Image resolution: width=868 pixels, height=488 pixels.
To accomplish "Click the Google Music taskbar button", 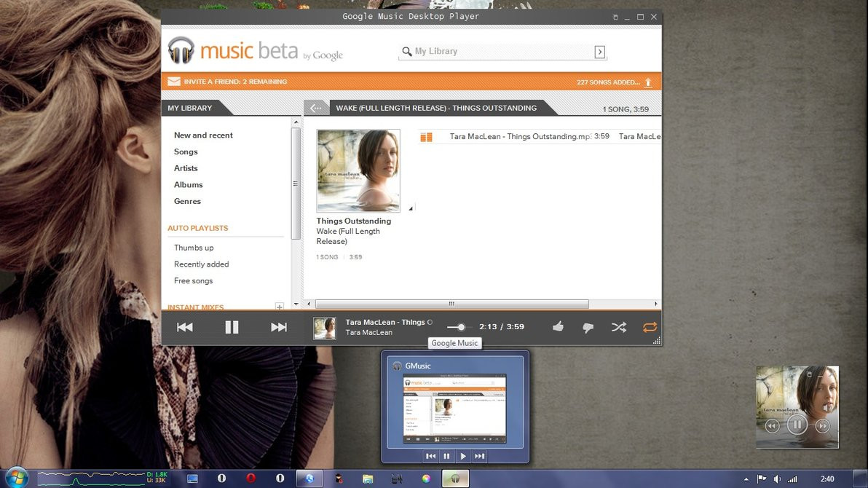I will (x=455, y=479).
